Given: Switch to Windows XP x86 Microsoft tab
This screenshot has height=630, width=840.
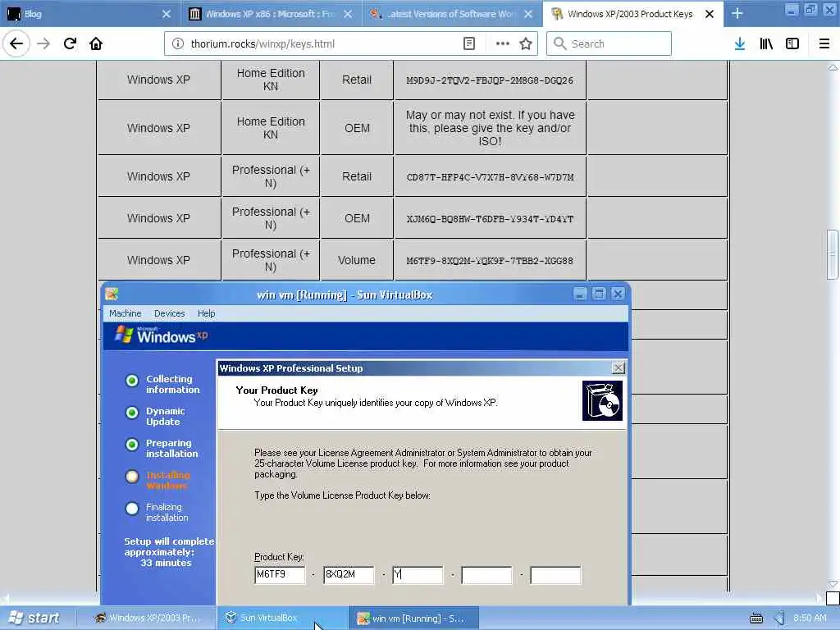Looking at the screenshot, I should pyautogui.click(x=270, y=14).
